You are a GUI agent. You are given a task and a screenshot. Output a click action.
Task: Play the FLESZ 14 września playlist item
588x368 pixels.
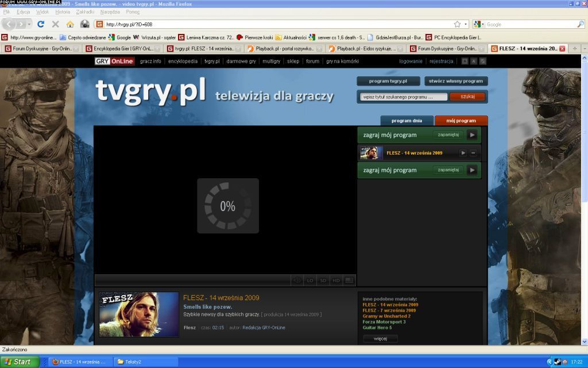463,153
